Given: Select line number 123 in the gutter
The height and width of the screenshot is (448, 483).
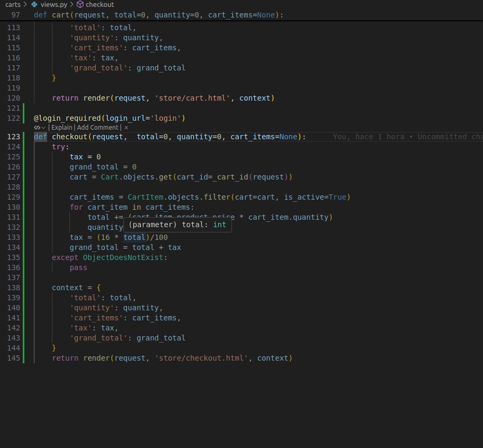Looking at the screenshot, I should pyautogui.click(x=14, y=137).
